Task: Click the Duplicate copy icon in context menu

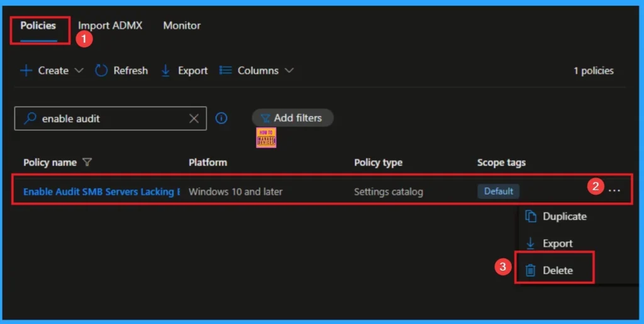Action: click(x=530, y=216)
